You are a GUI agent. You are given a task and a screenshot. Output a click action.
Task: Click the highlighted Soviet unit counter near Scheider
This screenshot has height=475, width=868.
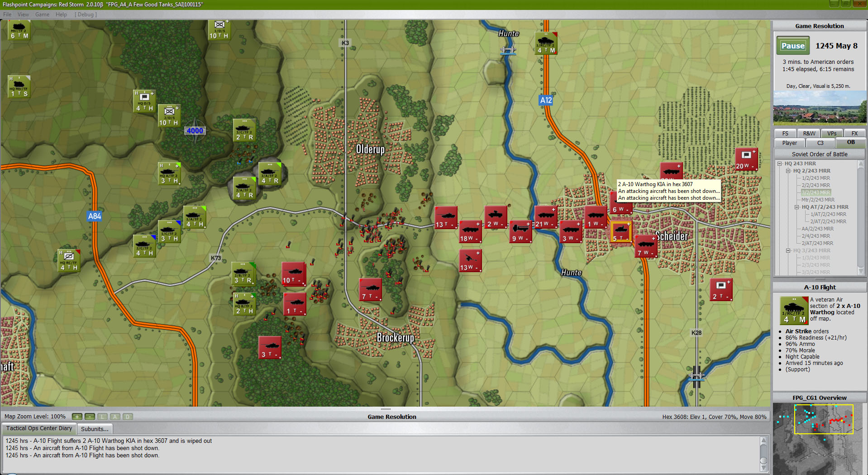[620, 232]
